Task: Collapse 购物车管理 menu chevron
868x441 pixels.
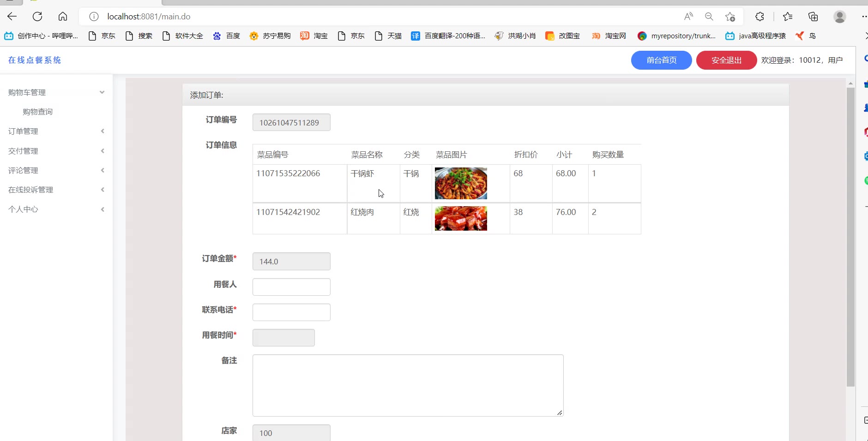Action: (x=102, y=92)
